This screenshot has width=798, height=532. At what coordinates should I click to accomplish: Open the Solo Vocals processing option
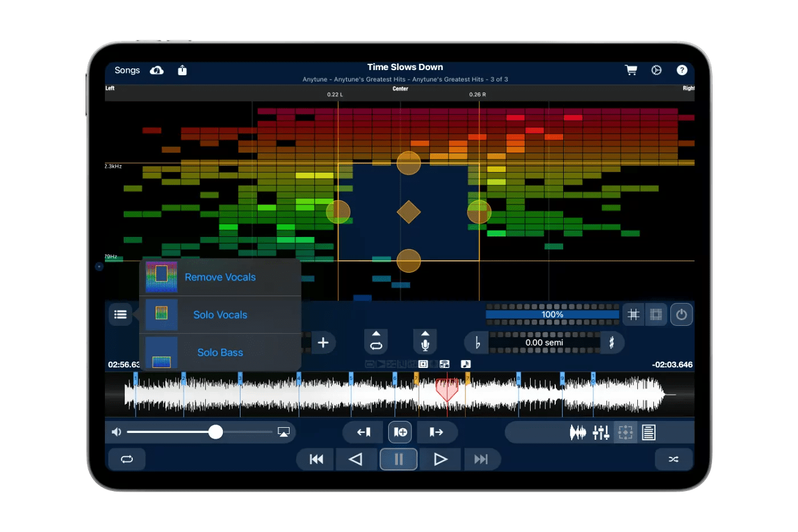220,314
